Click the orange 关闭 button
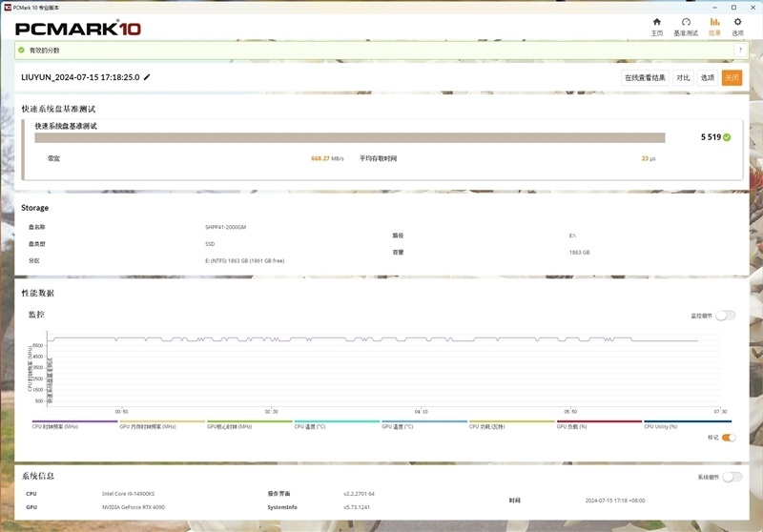763x532 pixels. [732, 78]
